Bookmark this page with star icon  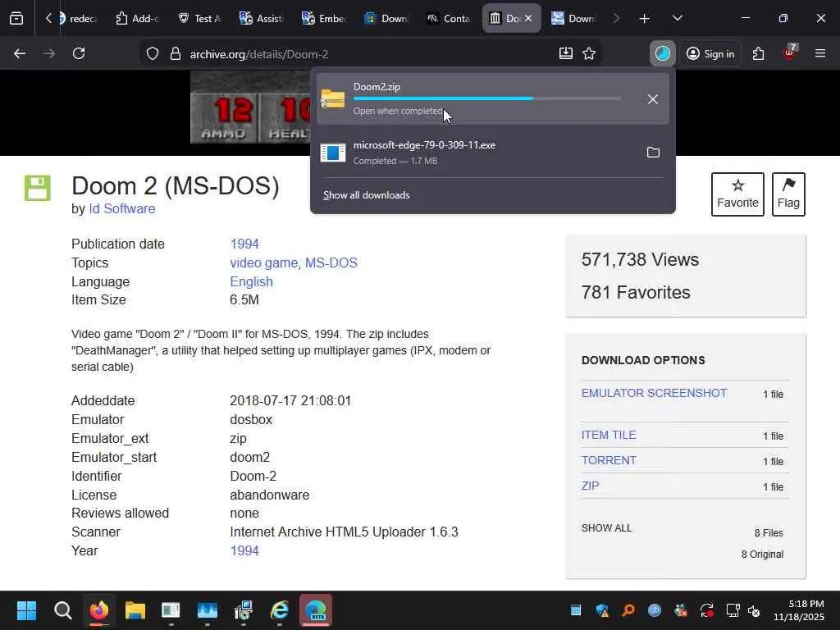(589, 53)
